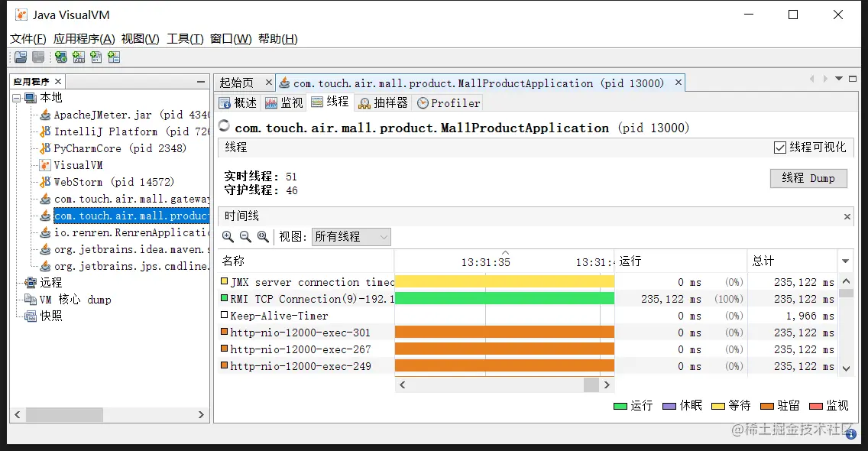This screenshot has width=868, height=451.
Task: Sort threads by the 名称 column
Action: [x=306, y=261]
